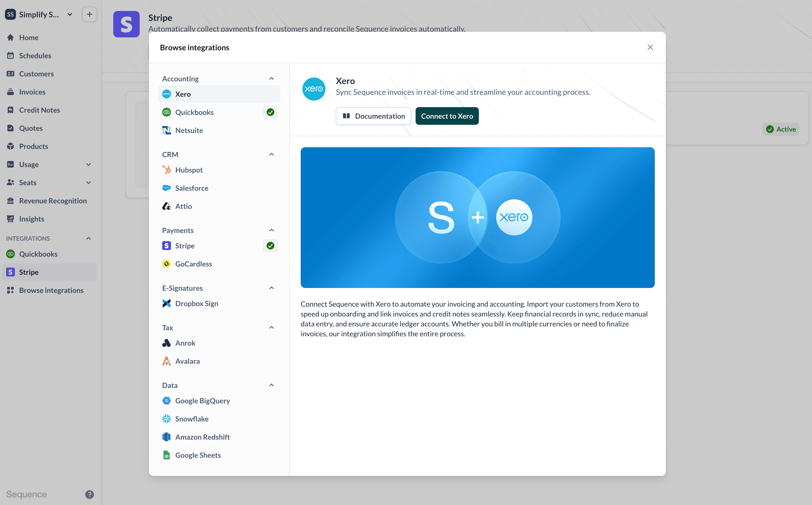Open the Quickbooks integration from Accounting list
Screen dimensions: 812x505
195,112
